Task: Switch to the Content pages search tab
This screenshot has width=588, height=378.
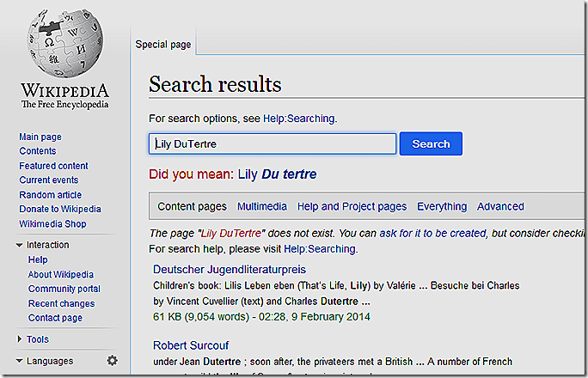Action: tap(192, 206)
